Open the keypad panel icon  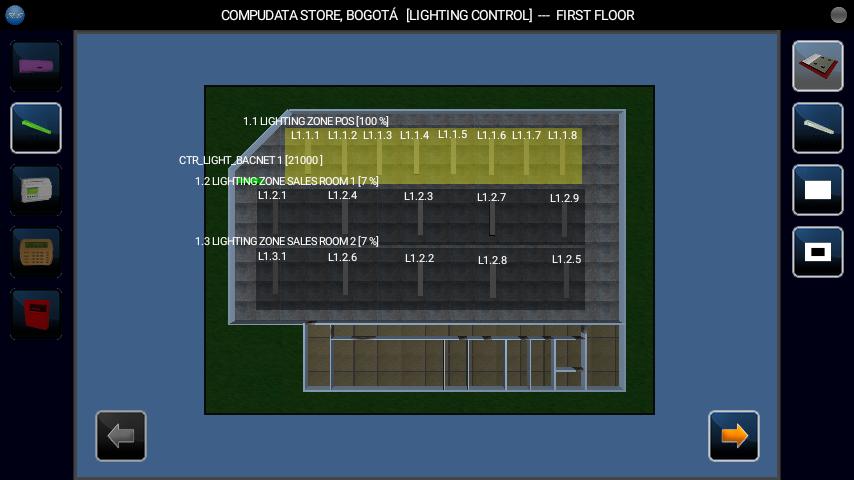(36, 252)
